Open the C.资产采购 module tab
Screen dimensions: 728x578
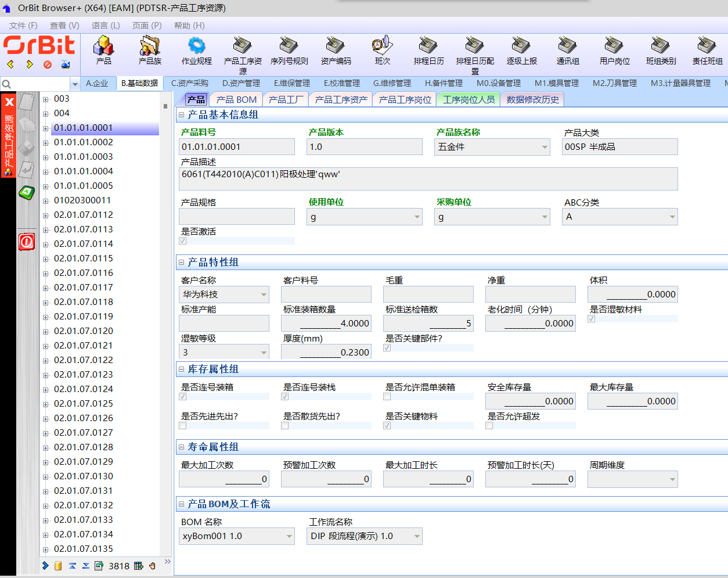pyautogui.click(x=189, y=84)
